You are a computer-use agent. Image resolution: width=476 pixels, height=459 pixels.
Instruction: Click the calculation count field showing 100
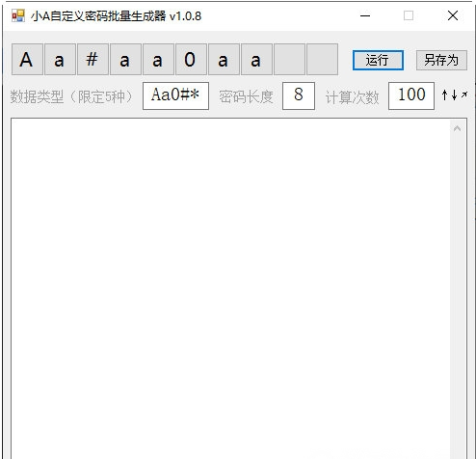click(411, 95)
